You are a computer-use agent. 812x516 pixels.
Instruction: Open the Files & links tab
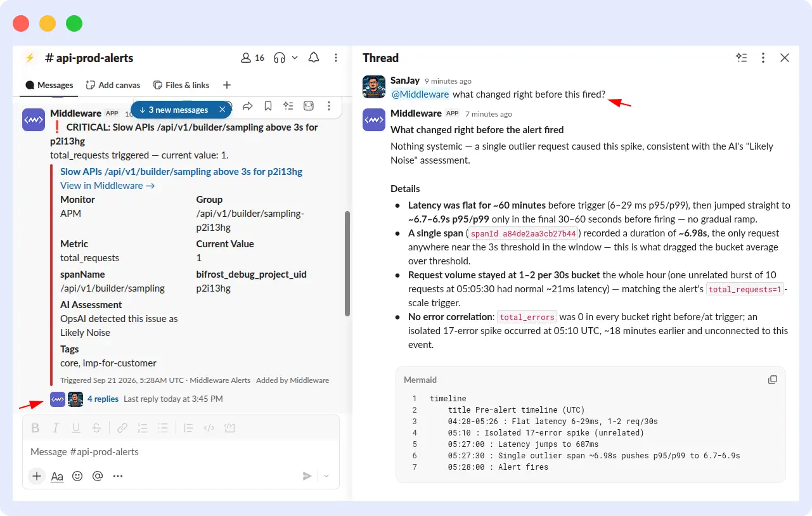[x=181, y=85]
